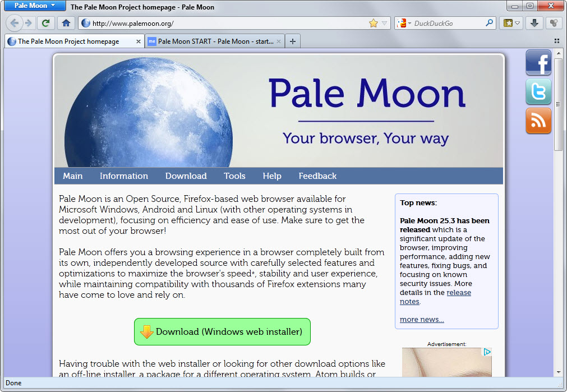567x392 pixels.
Task: Click the "Done" status bar text
Action: 13,383
